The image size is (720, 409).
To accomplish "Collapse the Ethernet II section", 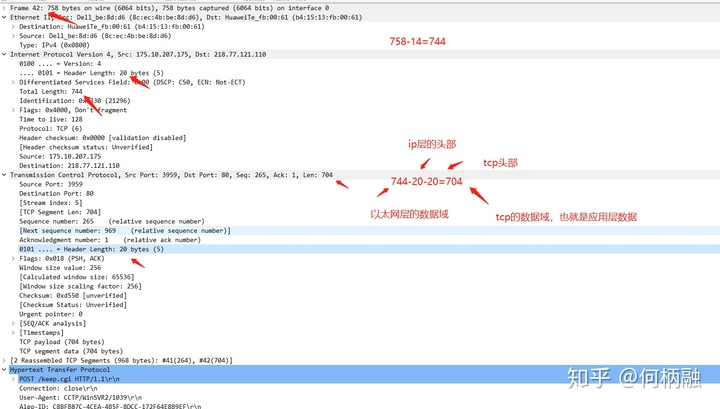I will (x=4, y=17).
